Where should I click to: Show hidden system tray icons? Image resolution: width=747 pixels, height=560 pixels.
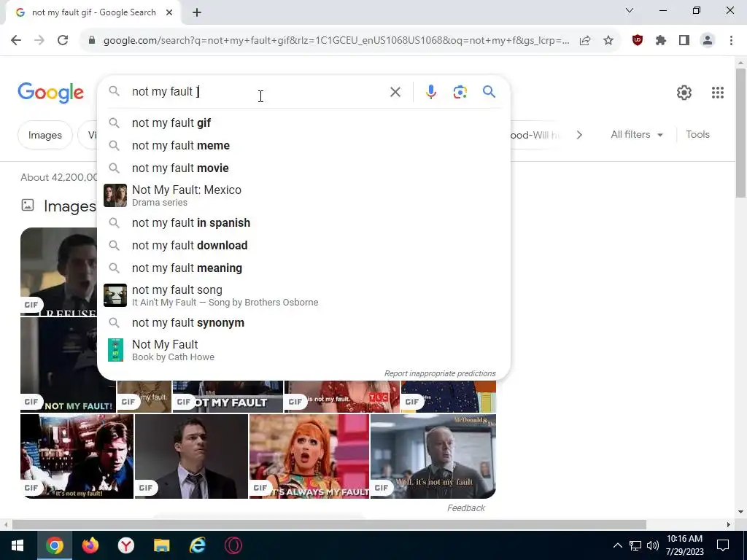coord(617,545)
